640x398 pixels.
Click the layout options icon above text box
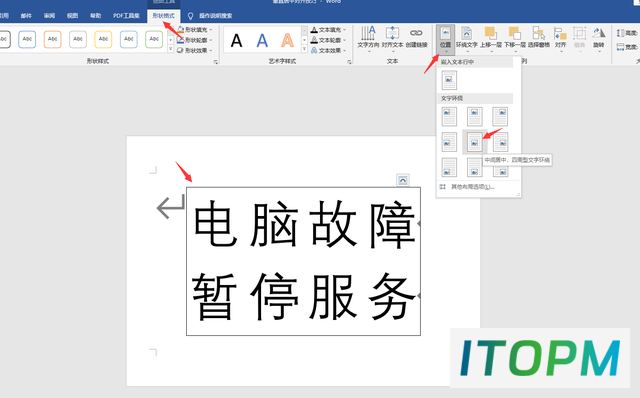point(402,180)
